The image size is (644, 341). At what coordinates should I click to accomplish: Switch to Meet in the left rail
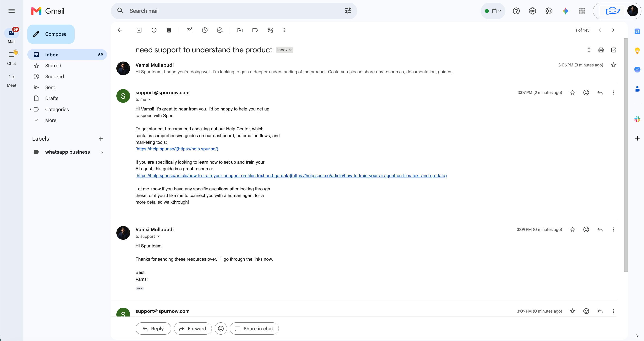click(12, 80)
